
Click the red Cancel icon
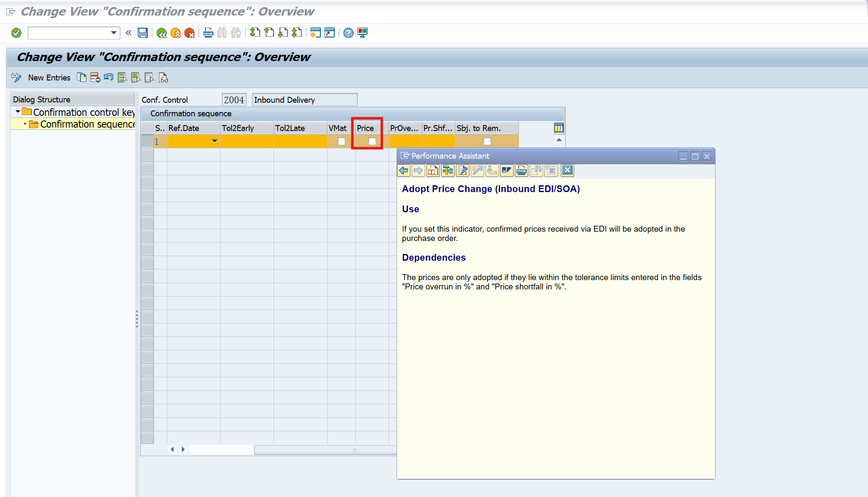(x=189, y=33)
